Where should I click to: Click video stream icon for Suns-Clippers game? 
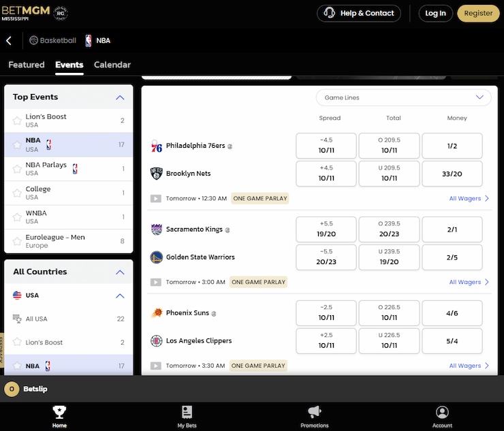coord(156,366)
